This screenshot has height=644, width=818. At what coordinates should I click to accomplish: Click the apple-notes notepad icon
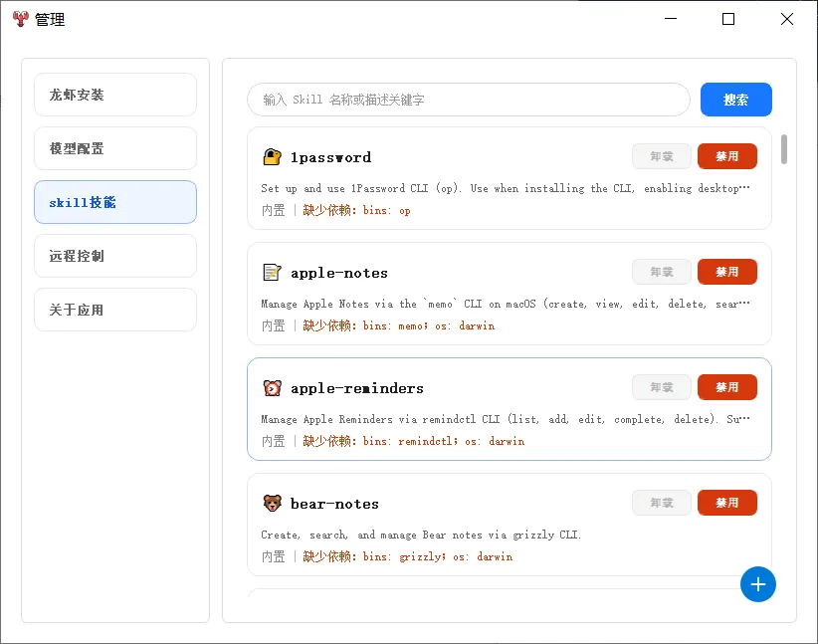click(x=272, y=273)
